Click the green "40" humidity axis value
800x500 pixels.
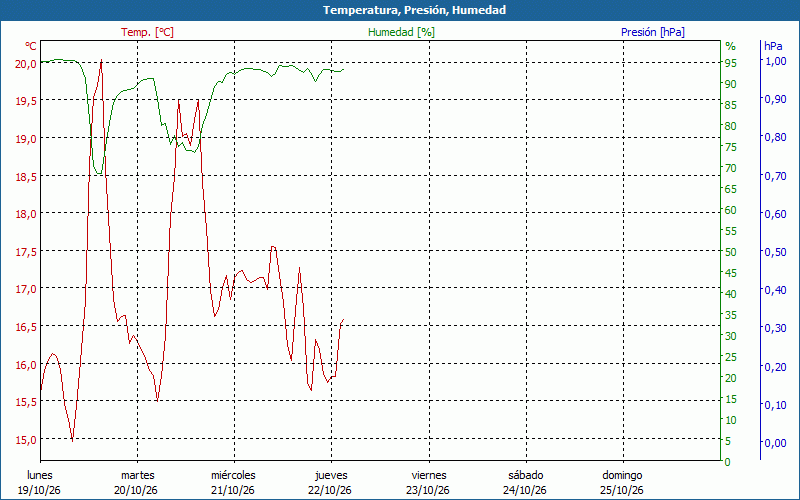coord(731,294)
